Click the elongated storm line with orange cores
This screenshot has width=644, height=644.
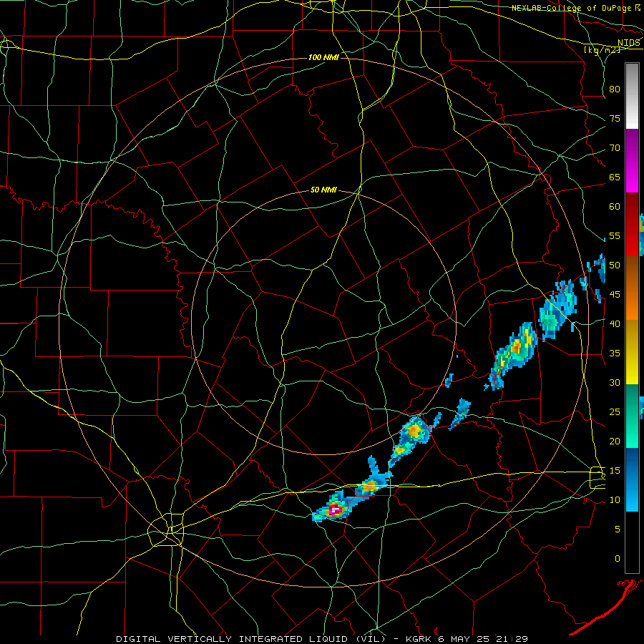(x=514, y=350)
